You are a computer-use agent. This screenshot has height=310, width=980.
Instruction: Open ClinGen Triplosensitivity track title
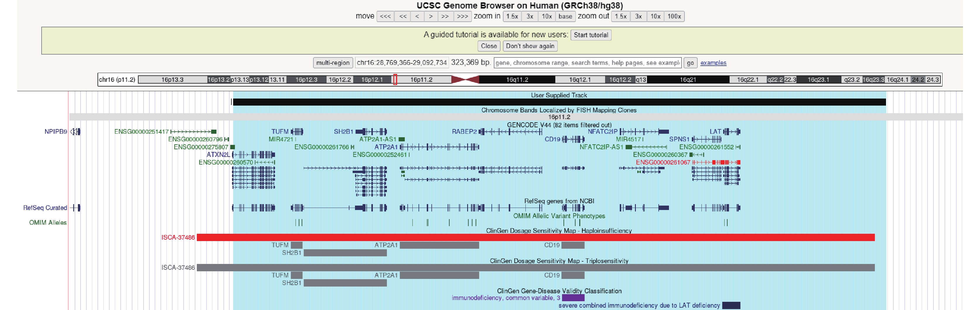click(x=559, y=261)
